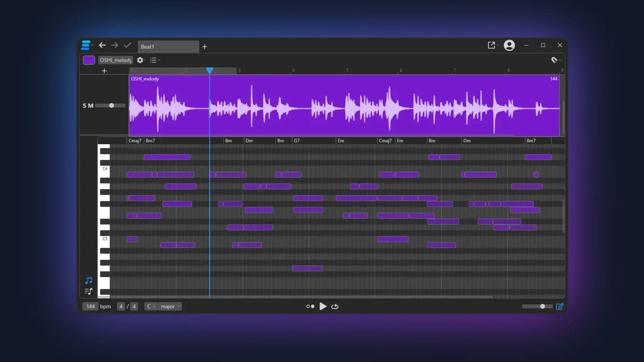Open the track list options menu
644x362 pixels.
coord(153,60)
